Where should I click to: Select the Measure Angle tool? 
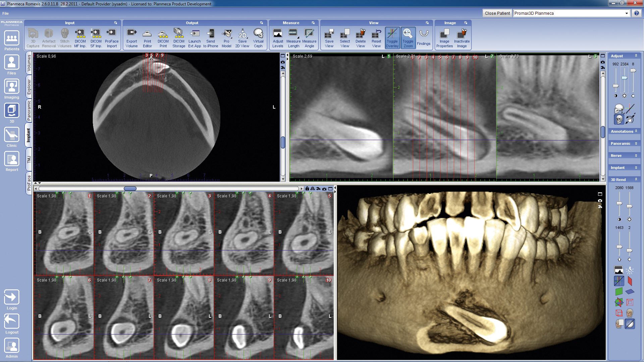(x=309, y=38)
